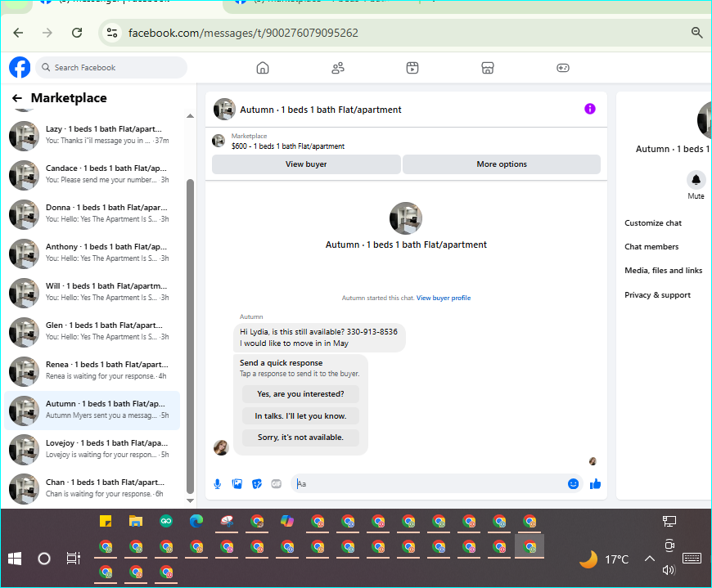712x588 pixels.
Task: Open Cortana circle icon on taskbar
Action: click(x=44, y=559)
